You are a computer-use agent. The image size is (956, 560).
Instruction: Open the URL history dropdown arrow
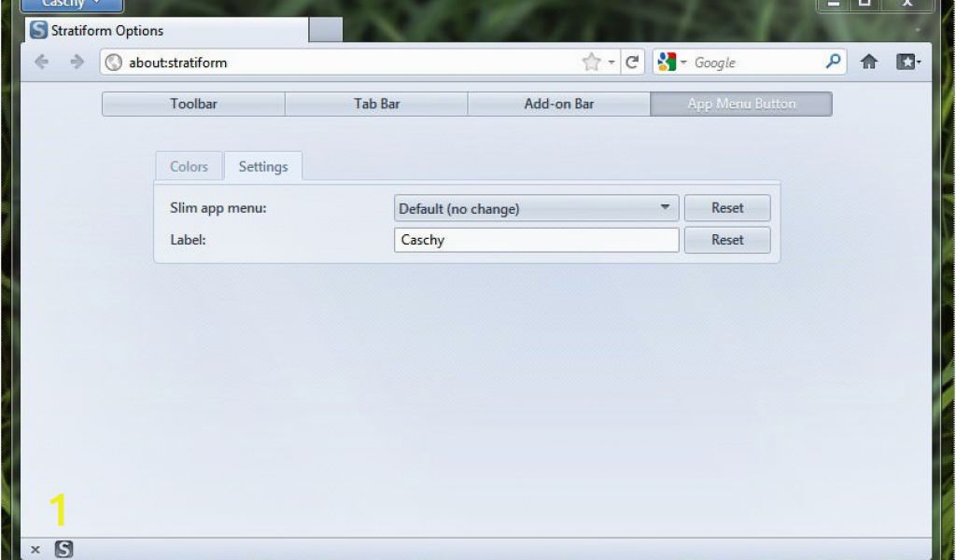[x=612, y=63]
